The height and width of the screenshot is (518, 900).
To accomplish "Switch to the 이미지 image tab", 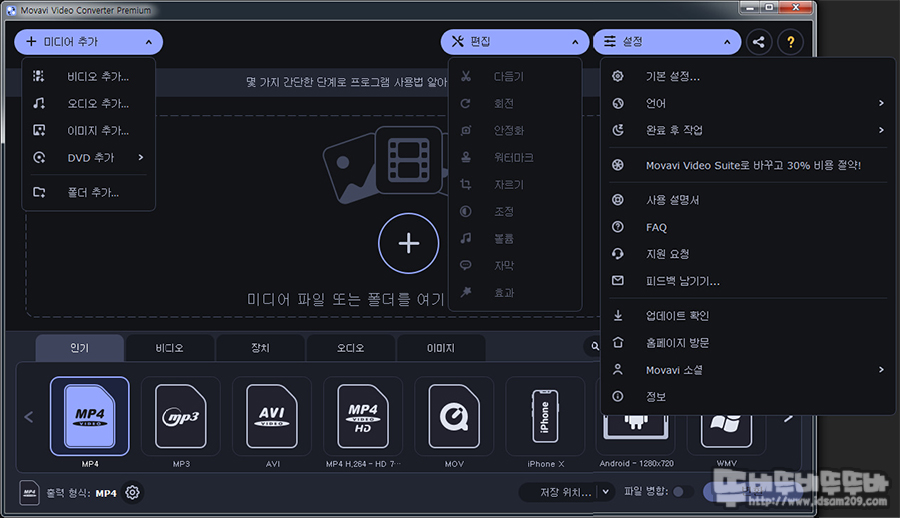I will click(441, 348).
